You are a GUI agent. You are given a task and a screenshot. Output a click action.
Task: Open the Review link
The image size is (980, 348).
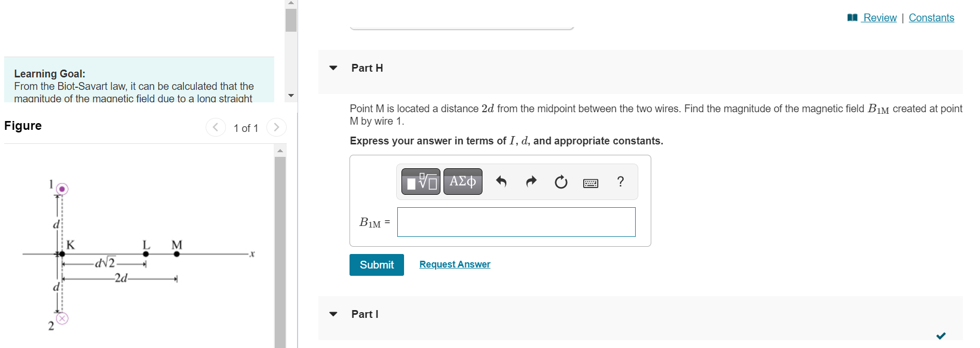pyautogui.click(x=880, y=18)
